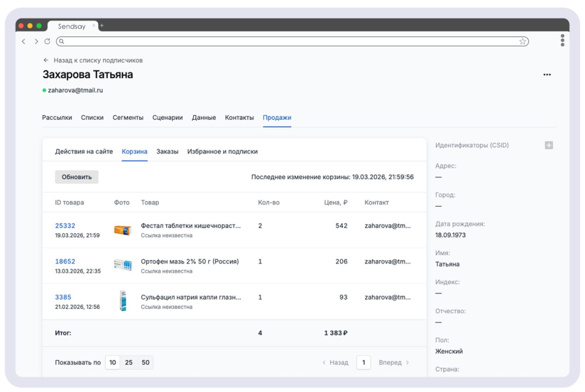
Task: Click the search magnifier in the address bar
Action: pos(62,41)
